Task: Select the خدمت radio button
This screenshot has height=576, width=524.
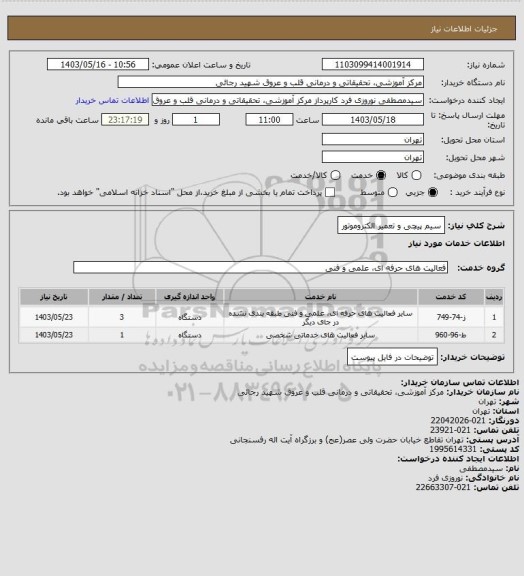Action: coord(381,175)
